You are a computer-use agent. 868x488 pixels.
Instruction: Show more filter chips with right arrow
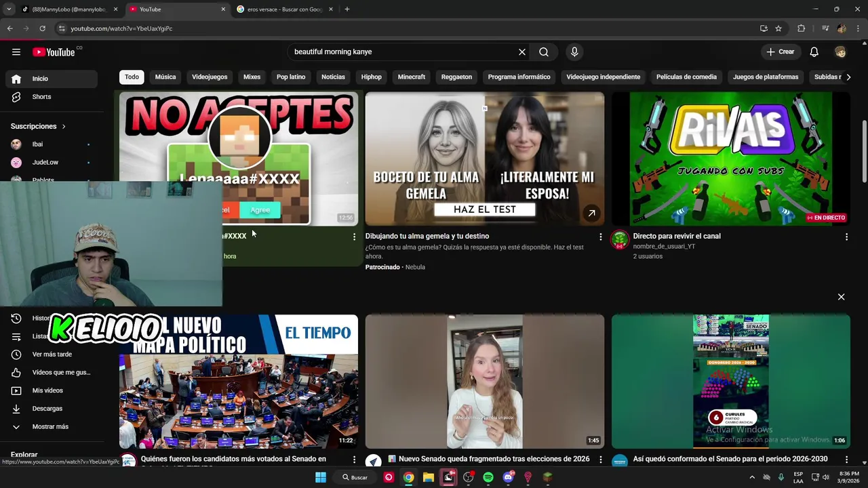[848, 77]
